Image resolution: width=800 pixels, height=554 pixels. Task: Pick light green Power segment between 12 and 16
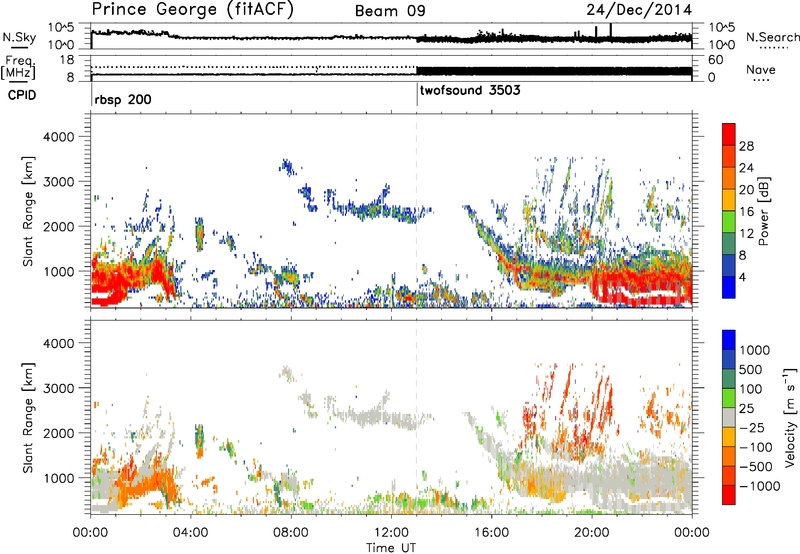(x=729, y=221)
